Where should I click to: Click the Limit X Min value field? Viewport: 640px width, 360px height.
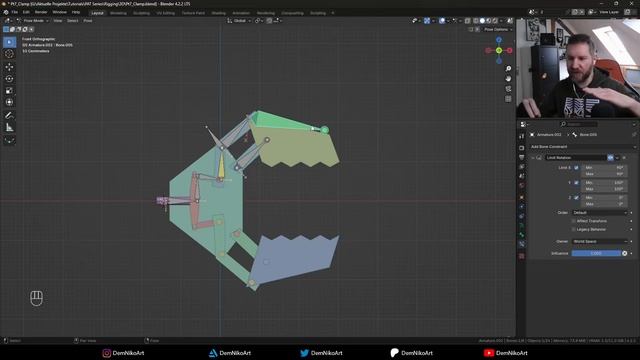pos(604,167)
